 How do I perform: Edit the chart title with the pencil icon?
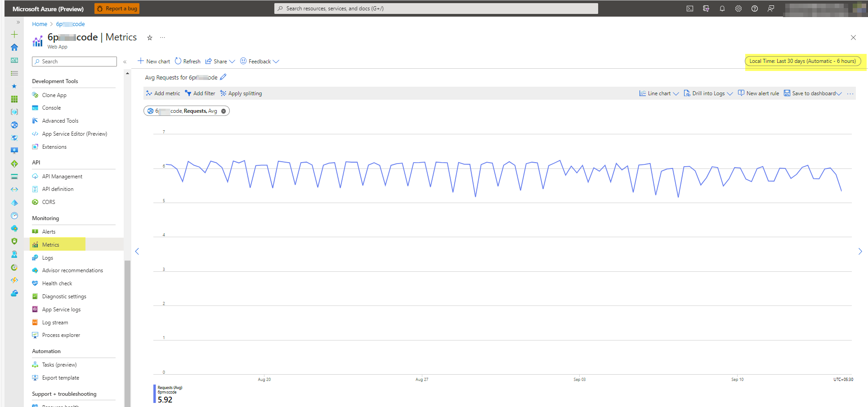pos(223,77)
